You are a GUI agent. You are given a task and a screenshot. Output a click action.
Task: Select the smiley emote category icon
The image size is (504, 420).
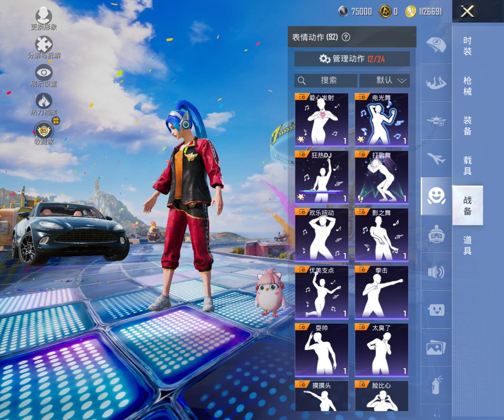pyautogui.click(x=436, y=196)
